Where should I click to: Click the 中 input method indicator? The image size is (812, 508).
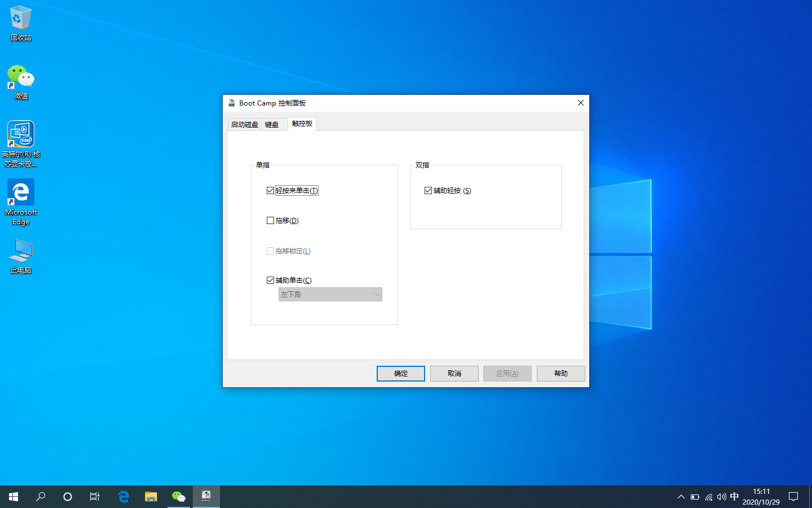pos(734,496)
